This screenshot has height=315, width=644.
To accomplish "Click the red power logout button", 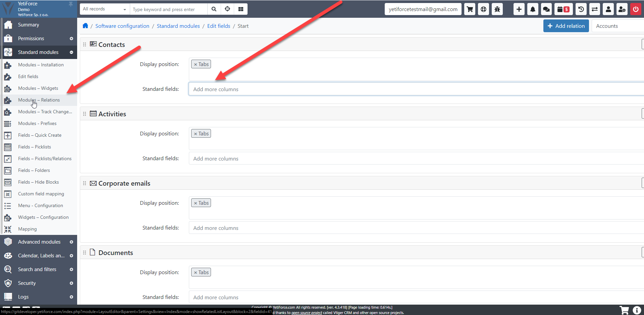I will [x=636, y=9].
